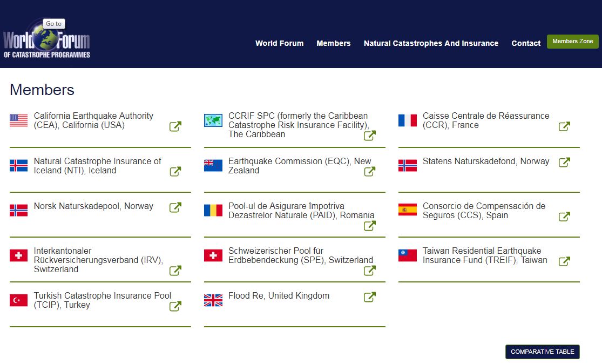Open Norsk Naturskadepool, Norway link

click(x=93, y=206)
